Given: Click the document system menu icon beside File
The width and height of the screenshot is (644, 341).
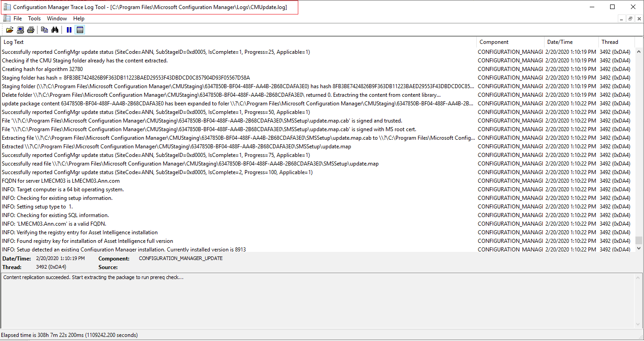Looking at the screenshot, I should point(6,19).
